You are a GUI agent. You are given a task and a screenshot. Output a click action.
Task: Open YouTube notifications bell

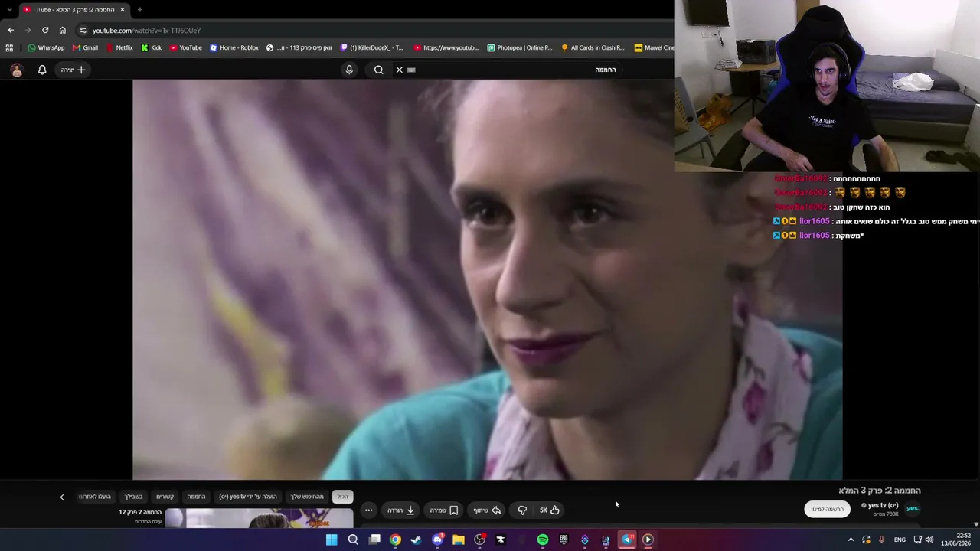pos(42,70)
